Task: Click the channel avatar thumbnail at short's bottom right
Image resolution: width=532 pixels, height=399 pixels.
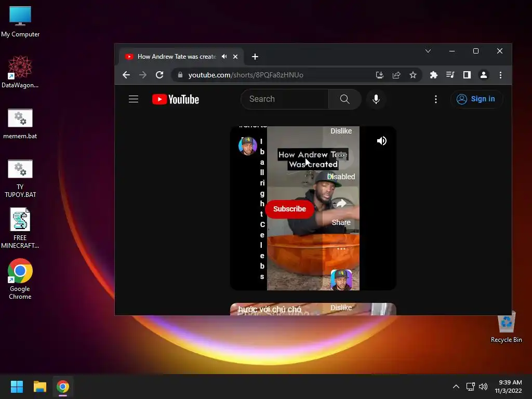Action: click(x=341, y=280)
